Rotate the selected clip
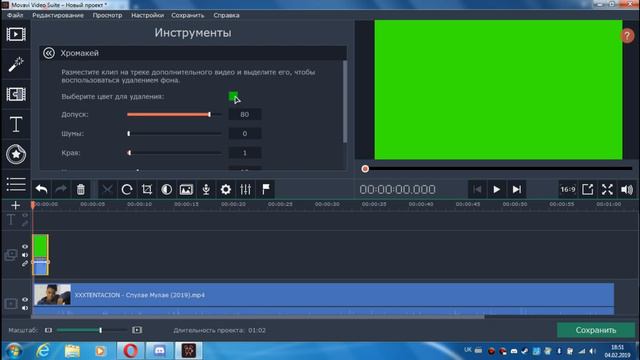Viewport: 640px width, 360px height. (127, 189)
